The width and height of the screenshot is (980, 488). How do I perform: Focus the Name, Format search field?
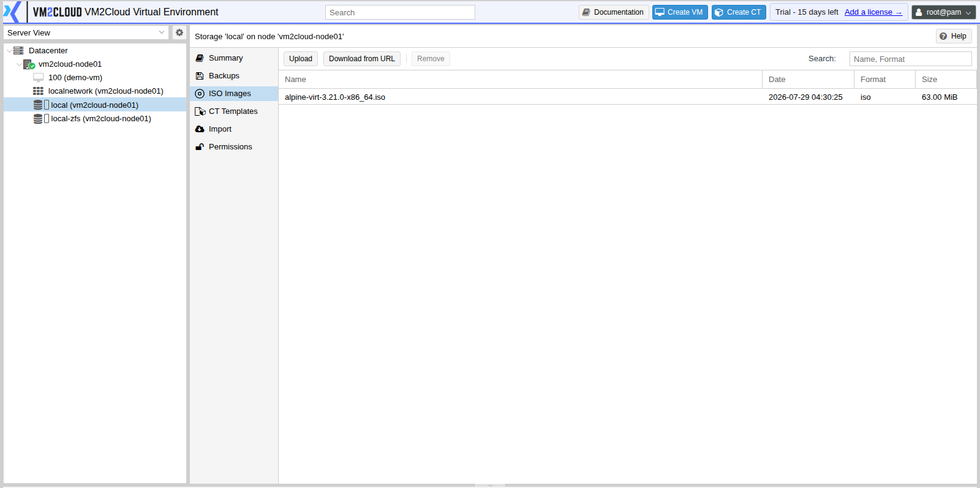911,59
